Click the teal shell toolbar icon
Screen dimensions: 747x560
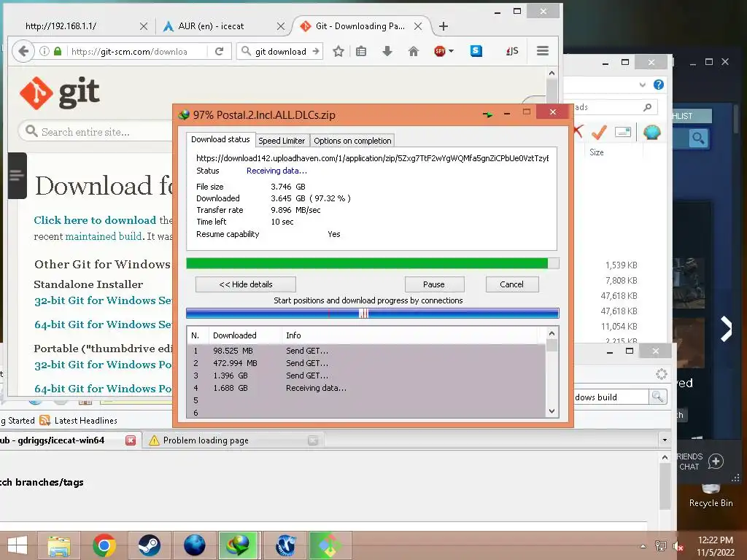click(x=651, y=132)
